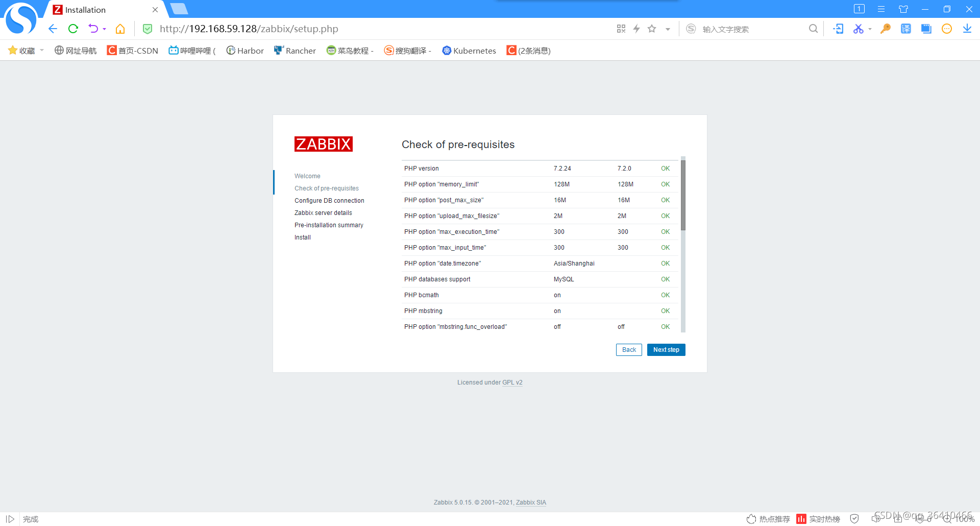
Task: Go to the home page icon
Action: tap(120, 29)
